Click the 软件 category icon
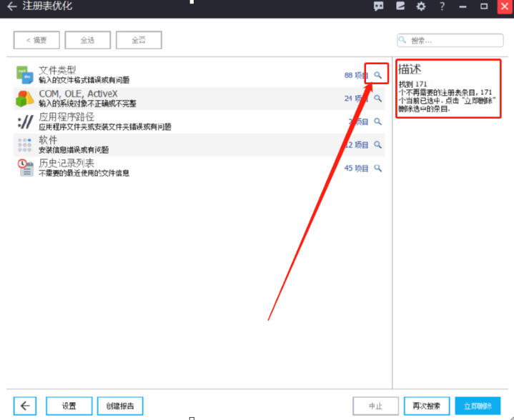The width and height of the screenshot is (514, 420). point(24,145)
